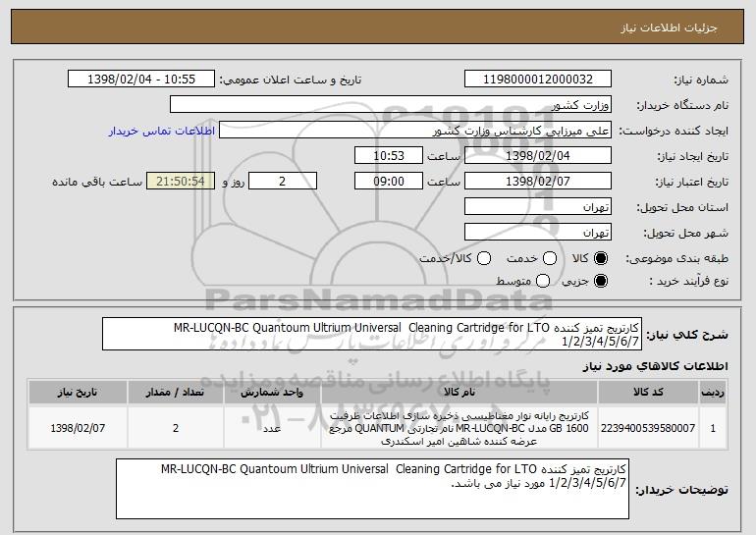Select the کالا/خدمت radio button
The image size is (756, 535).
point(484,258)
